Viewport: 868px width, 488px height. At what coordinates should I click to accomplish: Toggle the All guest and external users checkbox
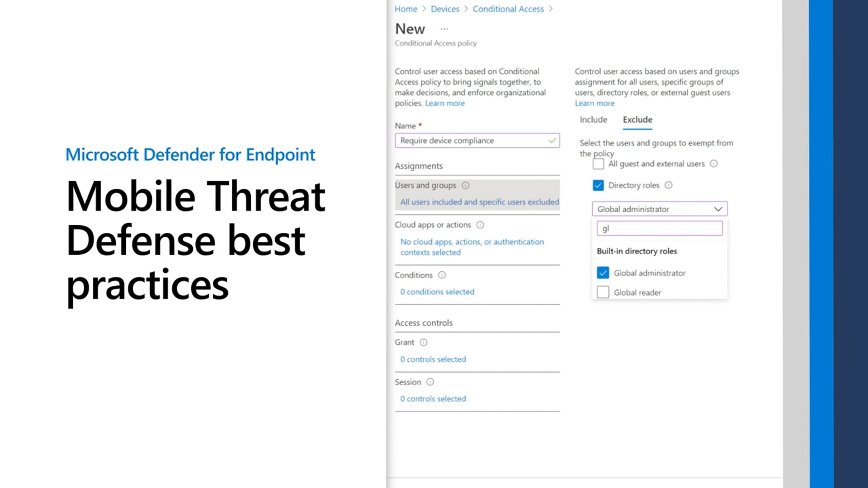[x=597, y=163]
